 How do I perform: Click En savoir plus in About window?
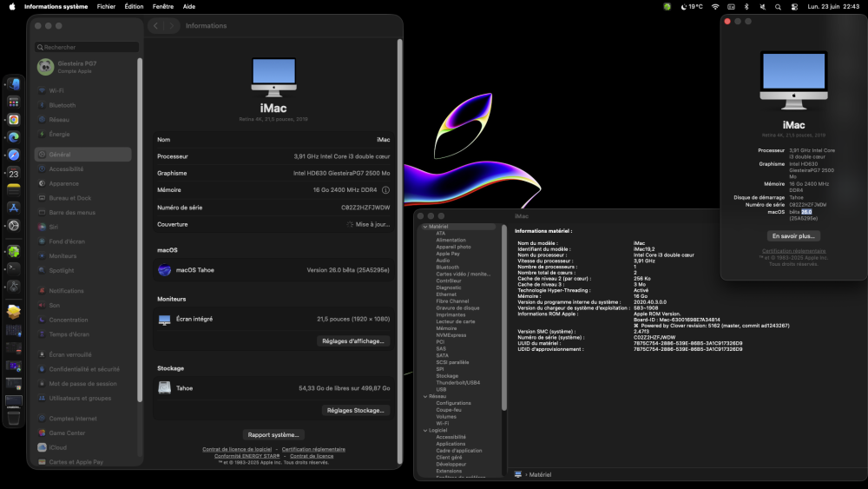[x=793, y=236]
